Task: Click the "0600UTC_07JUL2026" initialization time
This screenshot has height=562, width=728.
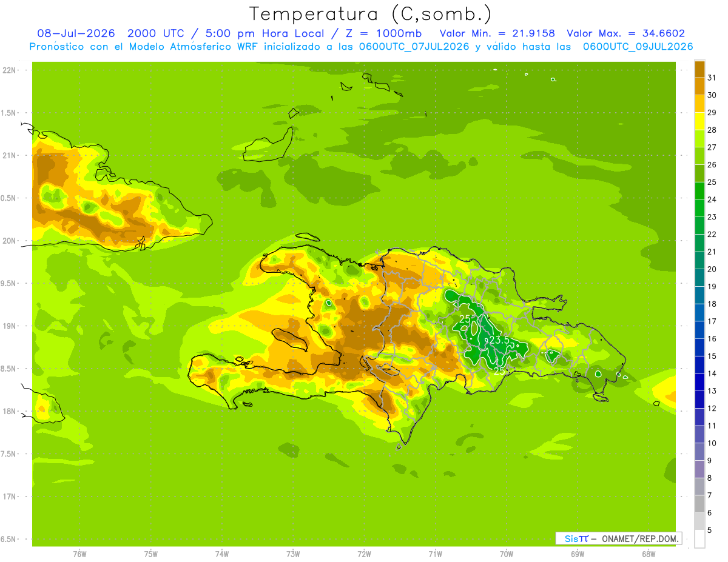Action: pos(415,47)
